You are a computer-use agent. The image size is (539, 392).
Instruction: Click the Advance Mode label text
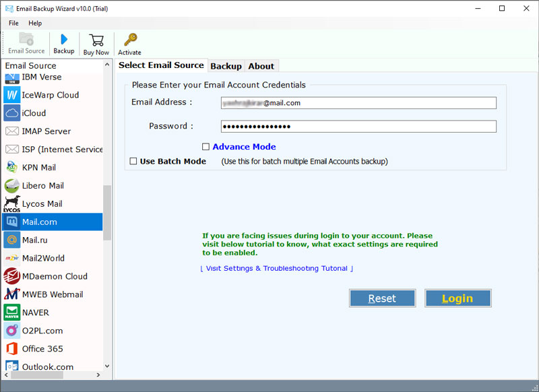(244, 147)
